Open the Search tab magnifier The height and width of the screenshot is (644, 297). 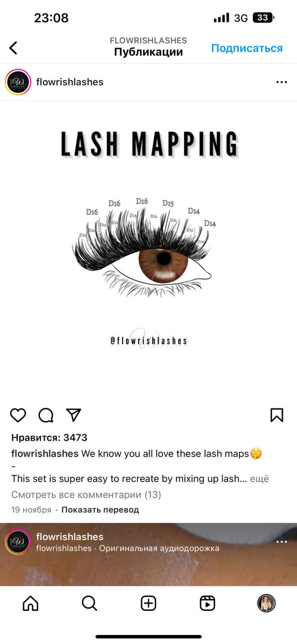[x=89, y=603]
